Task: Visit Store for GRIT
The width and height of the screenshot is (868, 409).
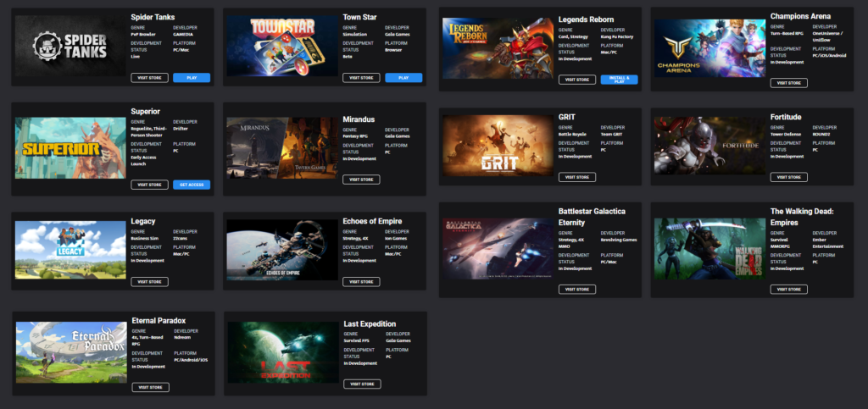Action: (x=577, y=178)
